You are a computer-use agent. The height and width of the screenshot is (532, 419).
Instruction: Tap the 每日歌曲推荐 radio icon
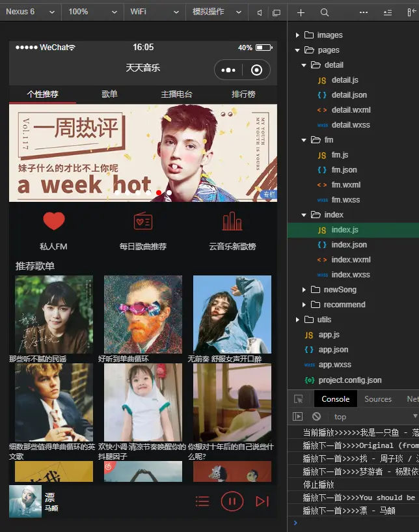click(x=142, y=221)
